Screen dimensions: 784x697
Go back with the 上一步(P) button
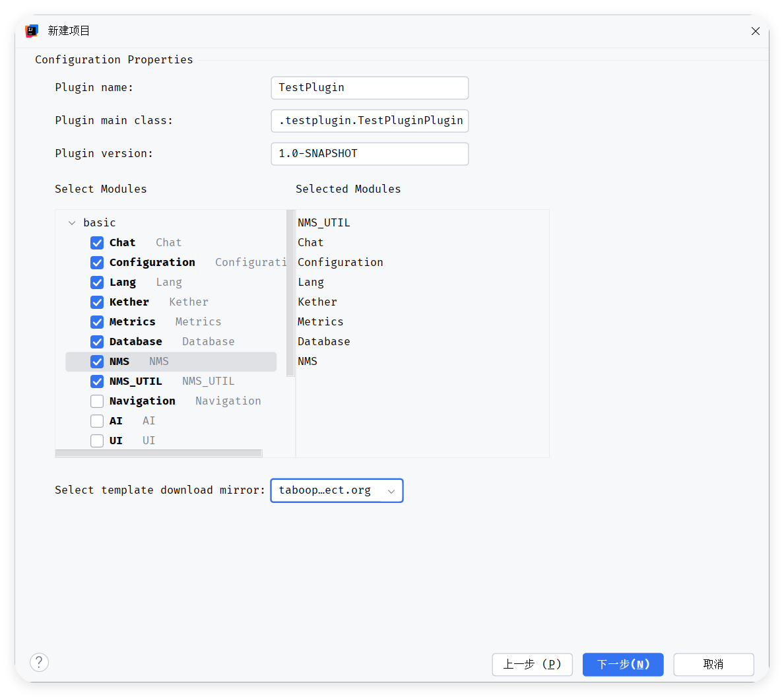[532, 665]
